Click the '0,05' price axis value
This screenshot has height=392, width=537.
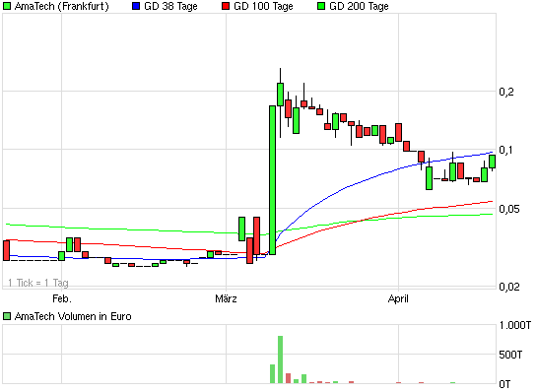point(509,209)
